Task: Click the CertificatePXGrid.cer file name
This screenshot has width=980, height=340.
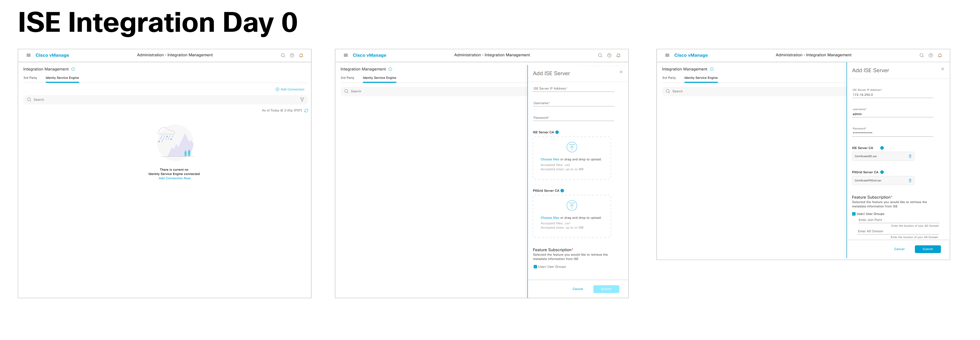Action: [868, 181]
